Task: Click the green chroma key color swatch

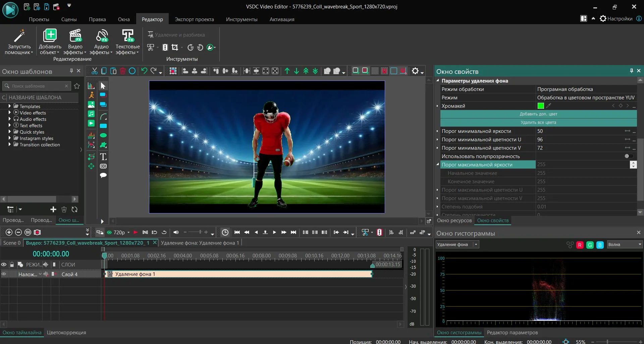Action: pyautogui.click(x=541, y=106)
